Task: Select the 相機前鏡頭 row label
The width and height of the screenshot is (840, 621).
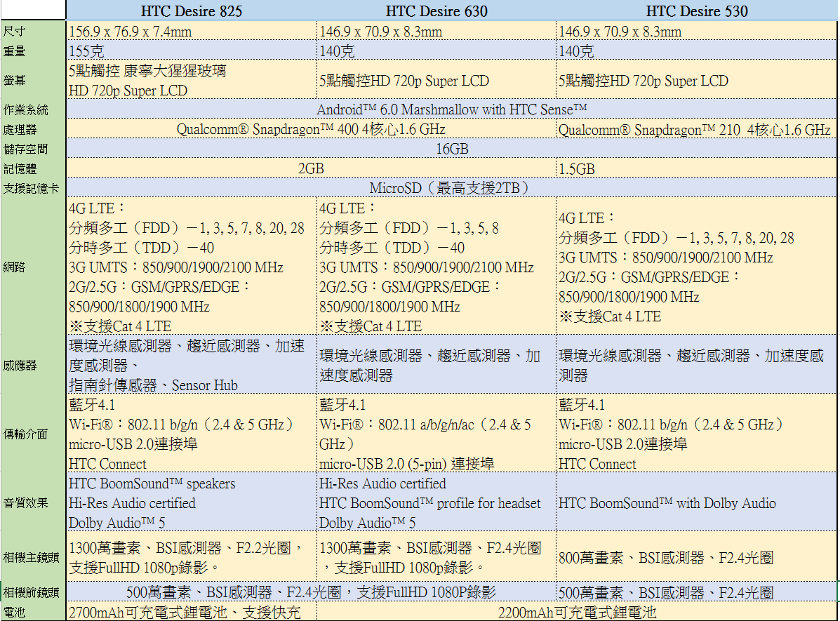Action: pyautogui.click(x=33, y=592)
